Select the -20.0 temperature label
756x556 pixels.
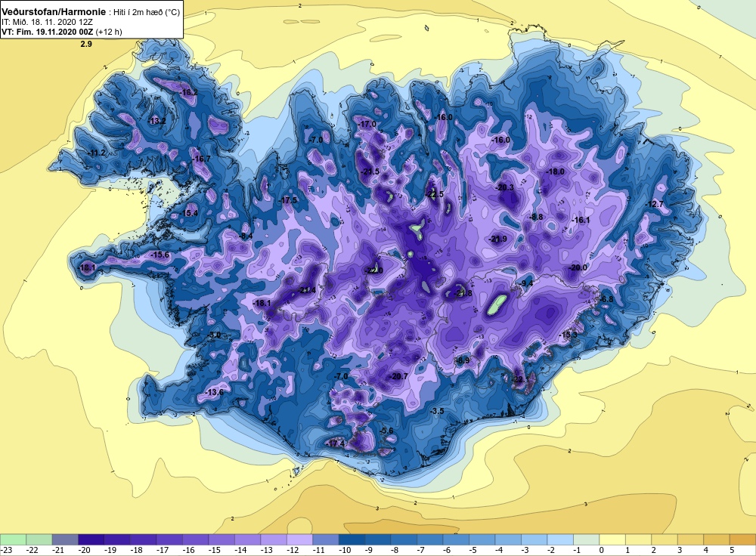pos(578,267)
